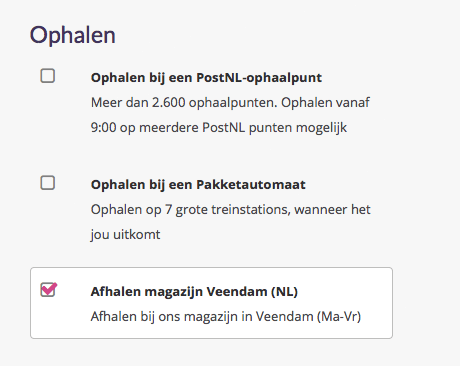
Task: Click 'Ophalen op 7 grote treinstations' text
Action: click(230, 210)
